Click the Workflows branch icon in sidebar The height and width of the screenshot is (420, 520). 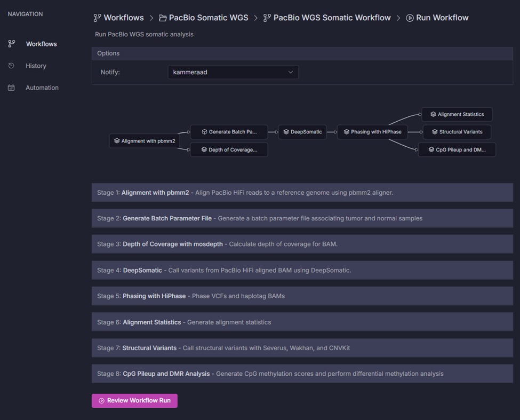(11, 44)
